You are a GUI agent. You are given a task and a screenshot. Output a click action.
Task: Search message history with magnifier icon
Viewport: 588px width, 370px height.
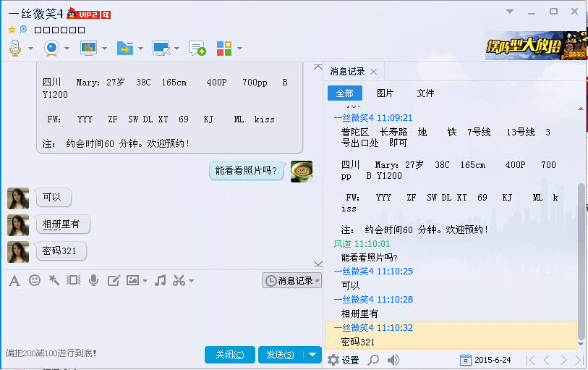coord(373,360)
